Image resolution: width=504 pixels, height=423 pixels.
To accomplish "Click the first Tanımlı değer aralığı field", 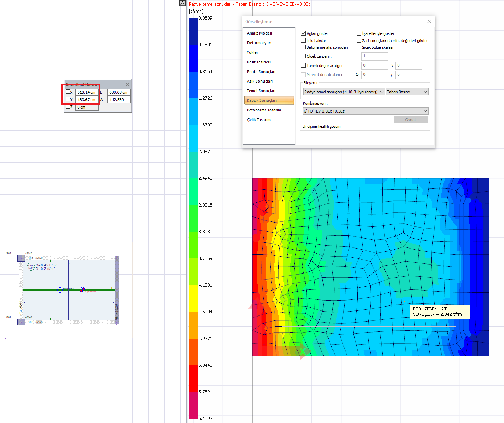I will click(374, 66).
